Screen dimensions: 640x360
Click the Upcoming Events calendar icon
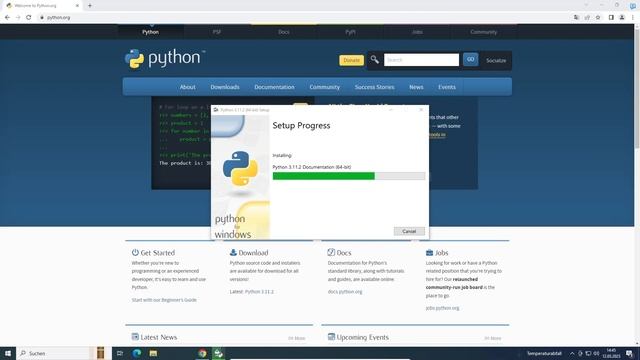click(331, 337)
